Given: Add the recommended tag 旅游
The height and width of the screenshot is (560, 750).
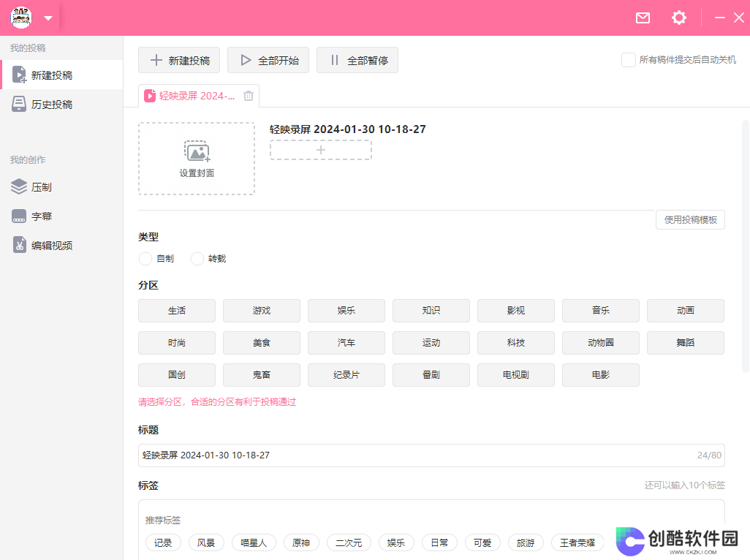Looking at the screenshot, I should coord(526,542).
